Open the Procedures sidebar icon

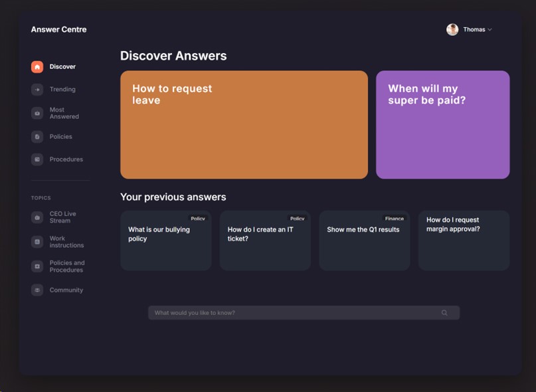37,159
